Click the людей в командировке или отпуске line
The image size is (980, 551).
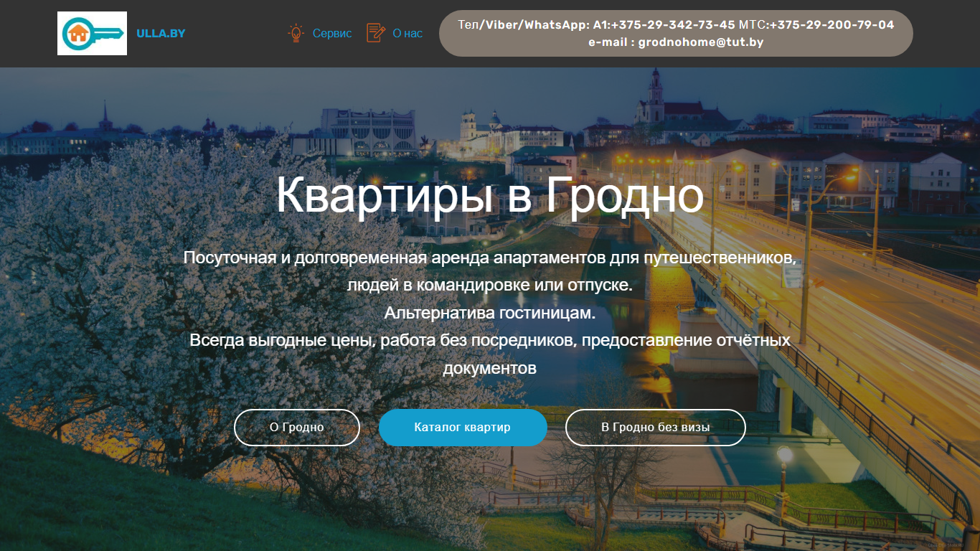490,285
